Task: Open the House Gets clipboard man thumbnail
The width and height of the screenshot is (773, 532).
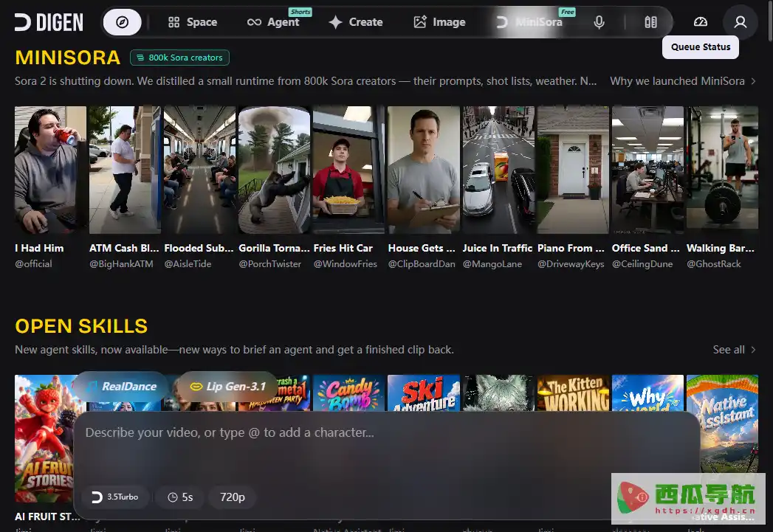Action: 424,170
